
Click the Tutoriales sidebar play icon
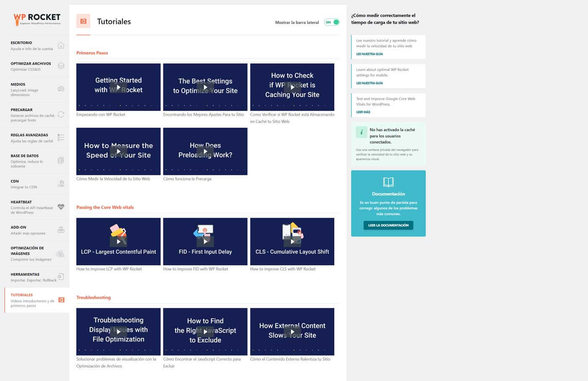tap(61, 300)
